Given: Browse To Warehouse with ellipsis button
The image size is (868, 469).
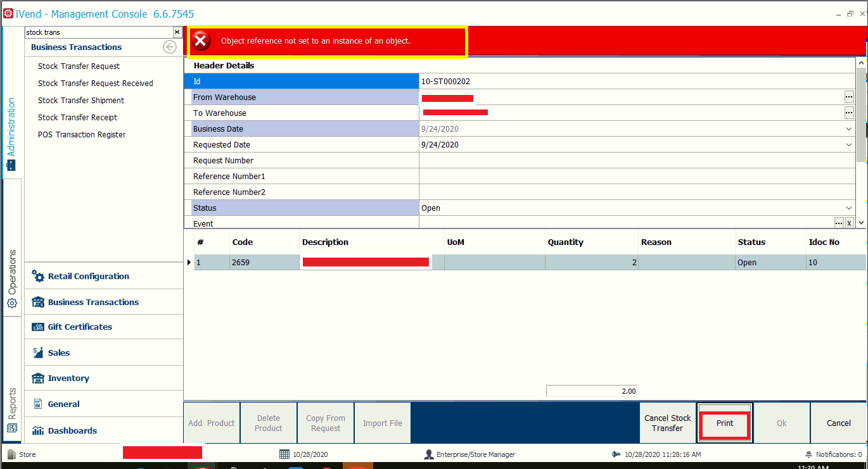Looking at the screenshot, I should [x=849, y=113].
